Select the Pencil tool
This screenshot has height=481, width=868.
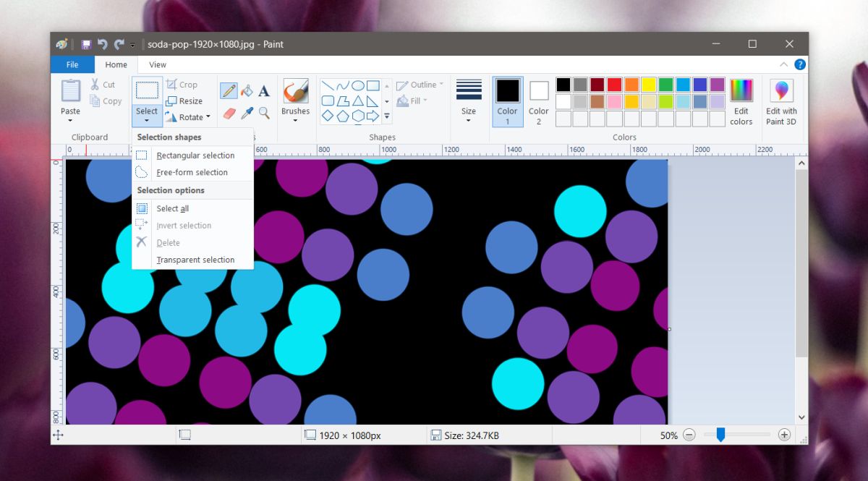click(229, 91)
